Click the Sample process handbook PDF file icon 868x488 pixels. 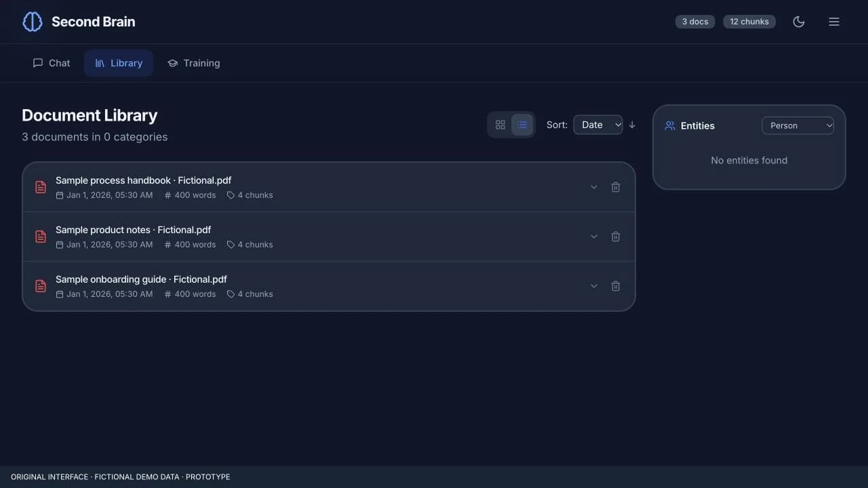pos(41,187)
